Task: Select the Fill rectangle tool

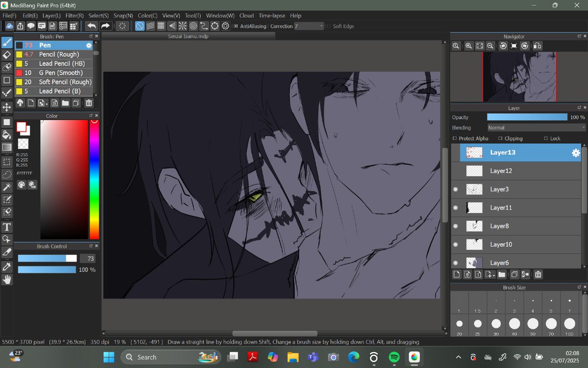Action: 7,122
